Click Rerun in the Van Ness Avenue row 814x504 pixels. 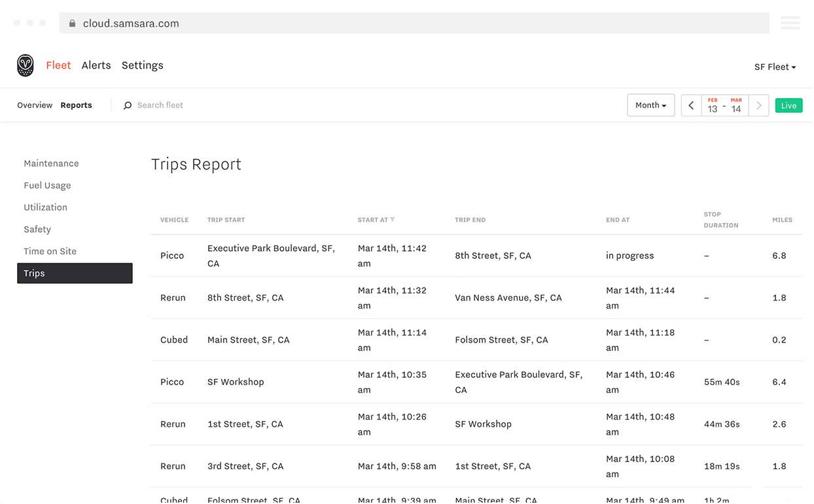pos(173,297)
